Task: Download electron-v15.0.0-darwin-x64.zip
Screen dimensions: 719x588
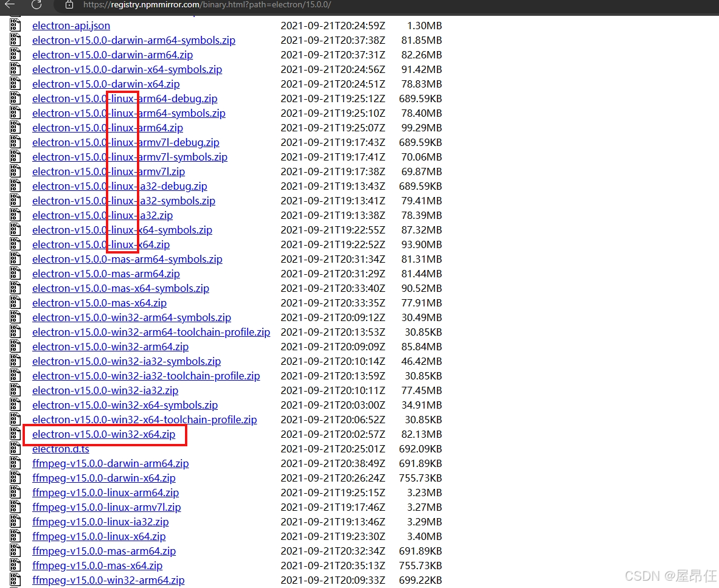Action: point(106,85)
